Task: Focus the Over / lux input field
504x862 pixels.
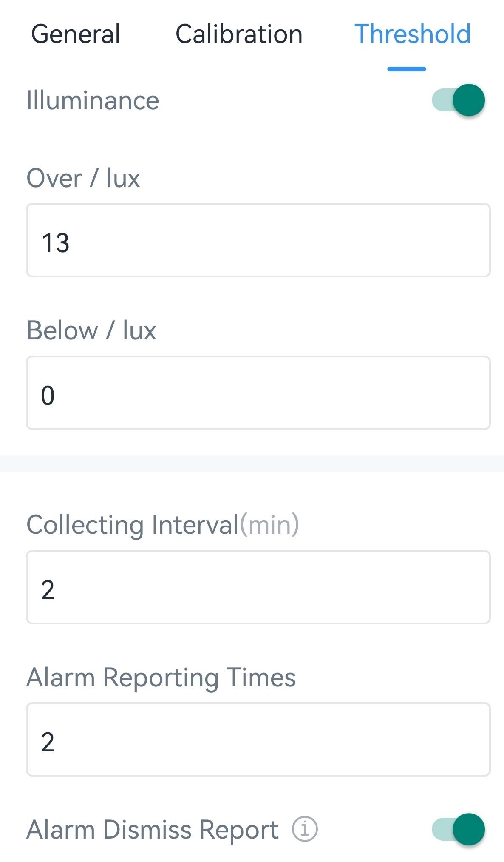Action: pos(258,240)
